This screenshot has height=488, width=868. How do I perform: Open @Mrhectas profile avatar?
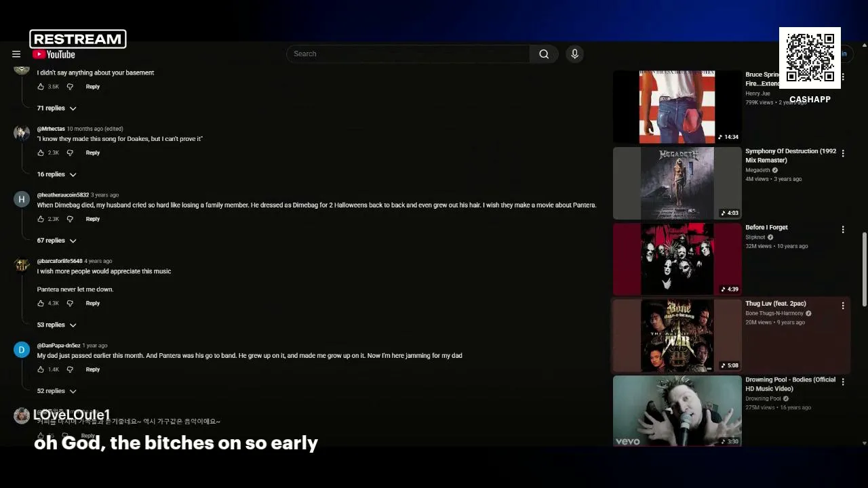tap(22, 133)
